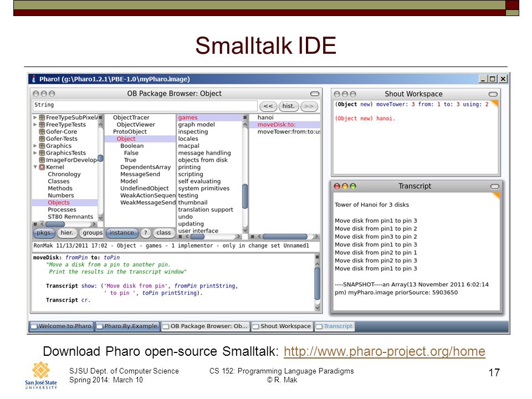Open the pharo-project.org/home link

tap(385, 351)
